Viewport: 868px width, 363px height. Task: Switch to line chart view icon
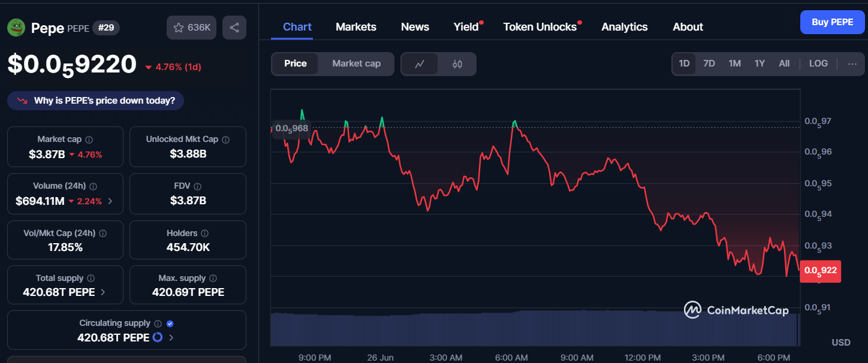point(420,64)
